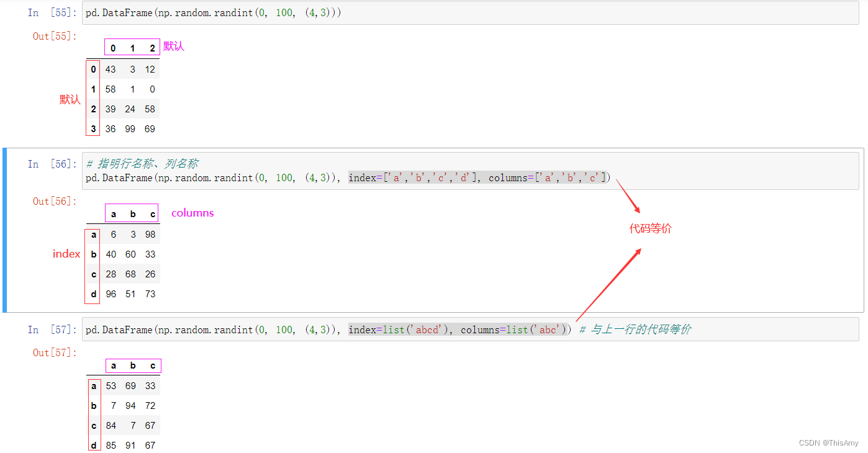Click column header 2 in the Out[55] table
This screenshot has width=868, height=453.
152,48
